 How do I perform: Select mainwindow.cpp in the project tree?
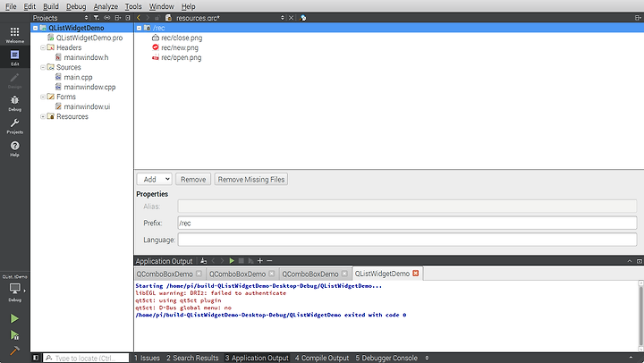[x=89, y=87]
